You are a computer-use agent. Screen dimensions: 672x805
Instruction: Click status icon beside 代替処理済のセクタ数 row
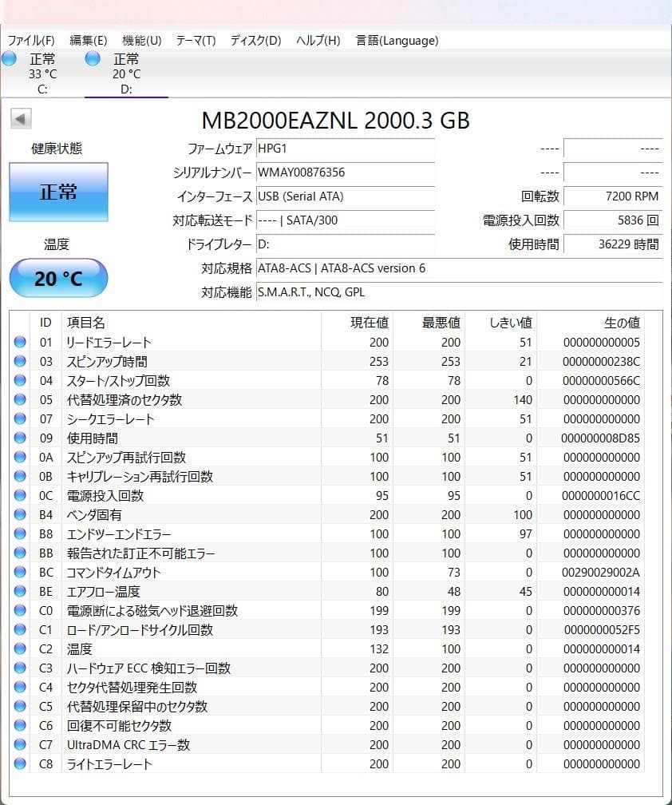20,400
